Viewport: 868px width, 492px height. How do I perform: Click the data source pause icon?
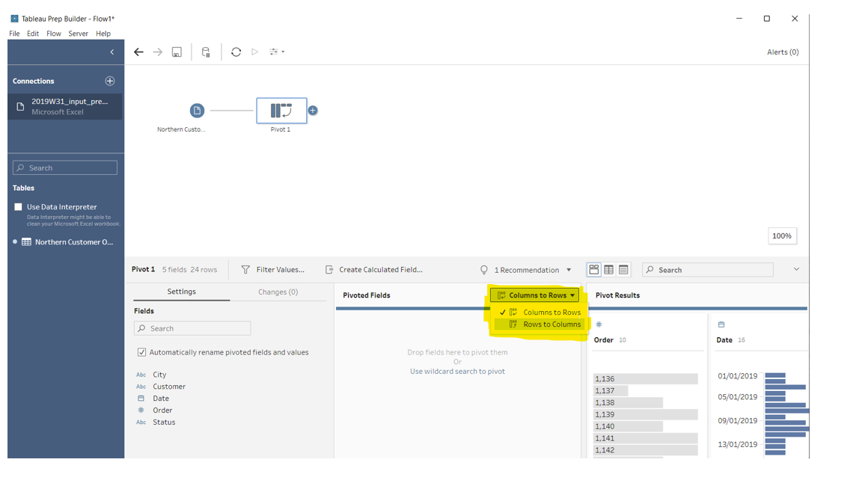coord(206,52)
